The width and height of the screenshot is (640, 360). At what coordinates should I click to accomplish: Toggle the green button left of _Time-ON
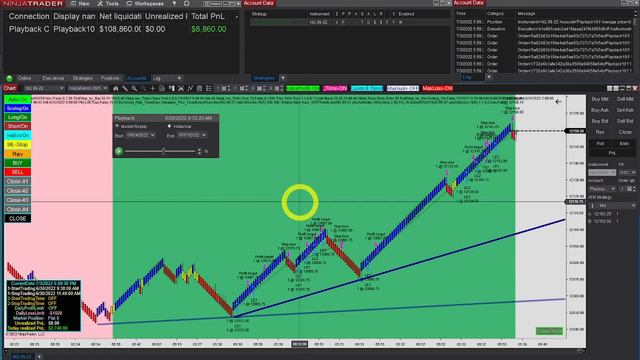click(302, 88)
